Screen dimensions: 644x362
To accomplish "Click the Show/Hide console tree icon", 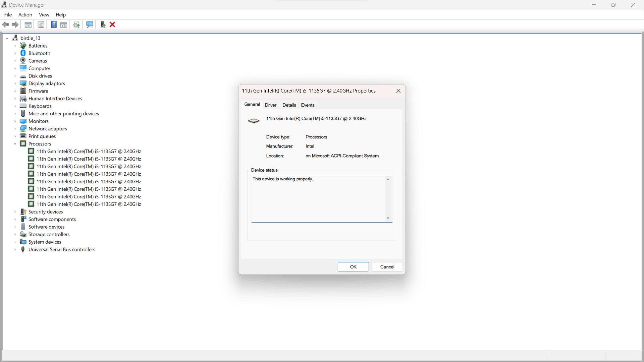I will [28, 24].
